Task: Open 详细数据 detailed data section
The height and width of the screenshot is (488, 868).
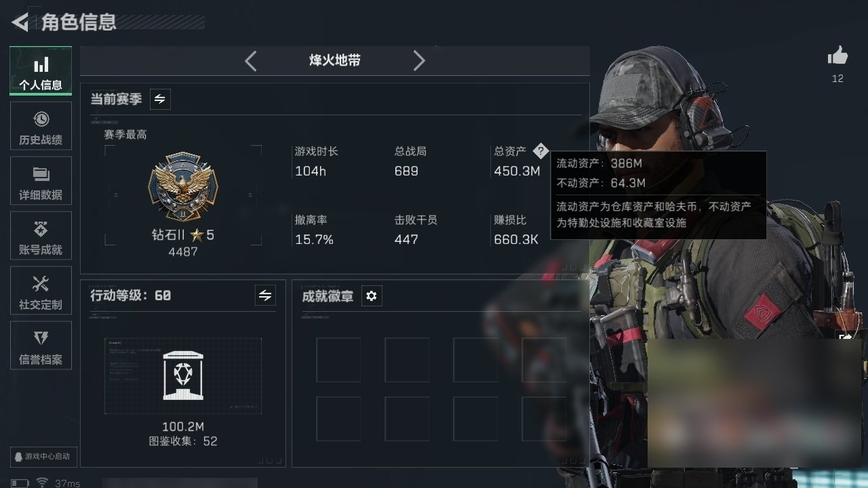Action: (41, 181)
